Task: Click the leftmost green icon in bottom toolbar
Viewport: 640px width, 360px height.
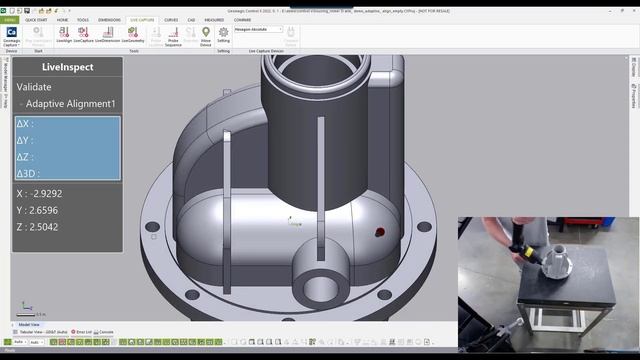Action: [7, 342]
